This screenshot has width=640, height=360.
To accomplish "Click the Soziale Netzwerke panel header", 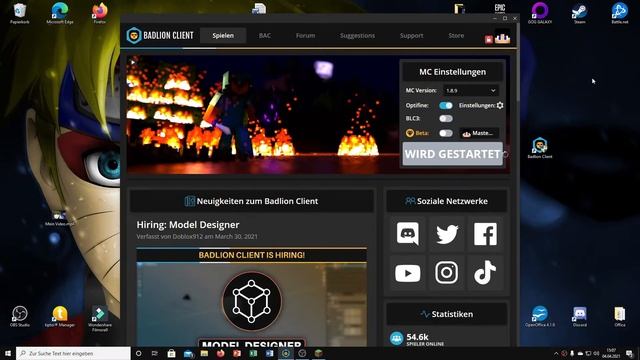I will click(x=447, y=201).
